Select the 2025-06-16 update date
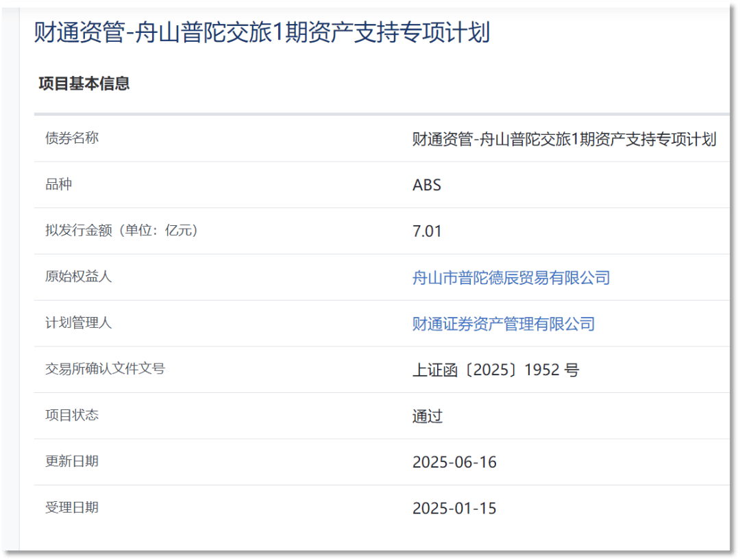740x560 pixels. [x=454, y=462]
